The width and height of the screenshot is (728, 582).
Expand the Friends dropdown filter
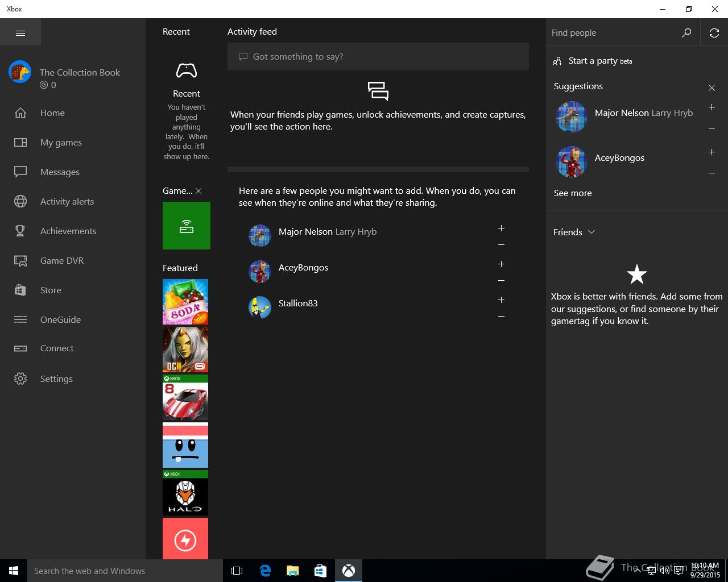[574, 232]
